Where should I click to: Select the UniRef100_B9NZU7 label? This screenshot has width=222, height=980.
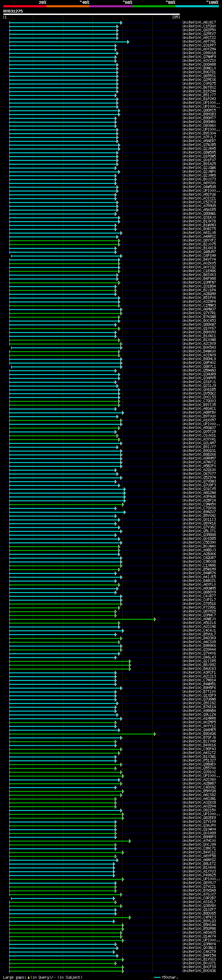pos(199,512)
